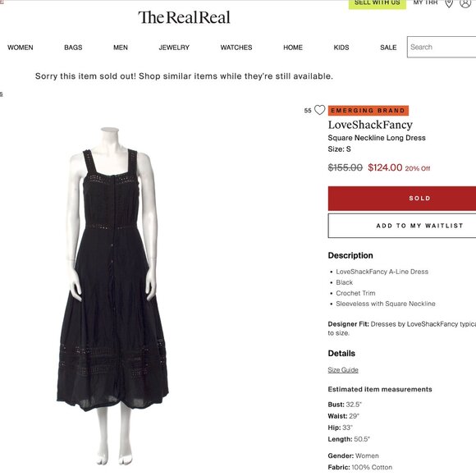Screen dimensions: 476x476
Task: Click the red SOLD button
Action: [402, 199]
